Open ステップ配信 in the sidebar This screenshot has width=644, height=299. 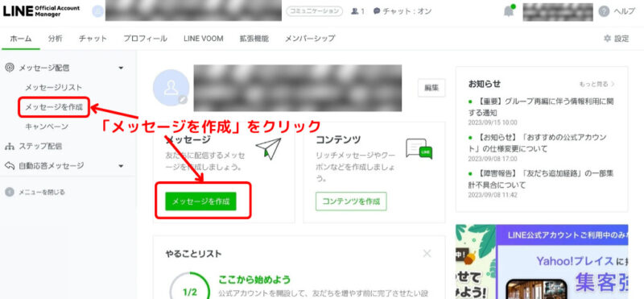(x=40, y=146)
